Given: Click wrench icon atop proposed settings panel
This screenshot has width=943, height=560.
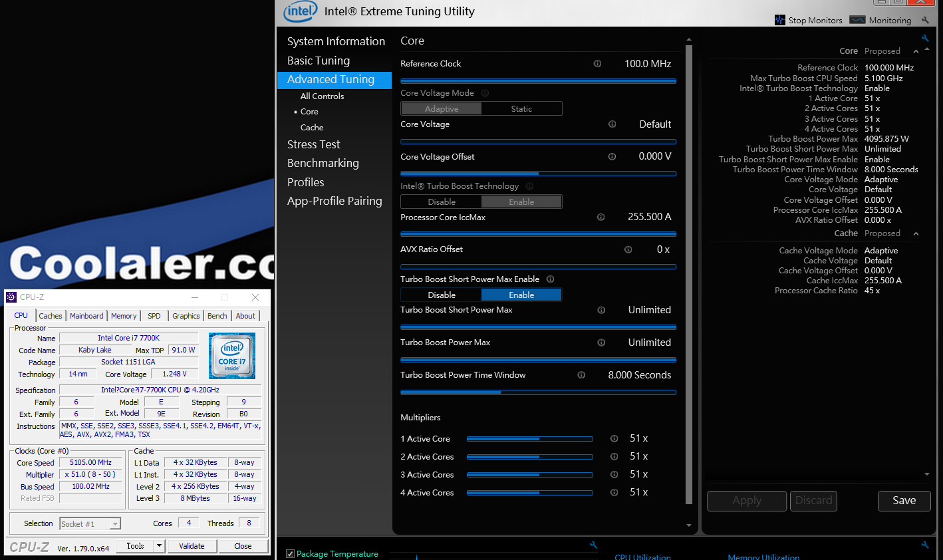Looking at the screenshot, I should pyautogui.click(x=925, y=38).
